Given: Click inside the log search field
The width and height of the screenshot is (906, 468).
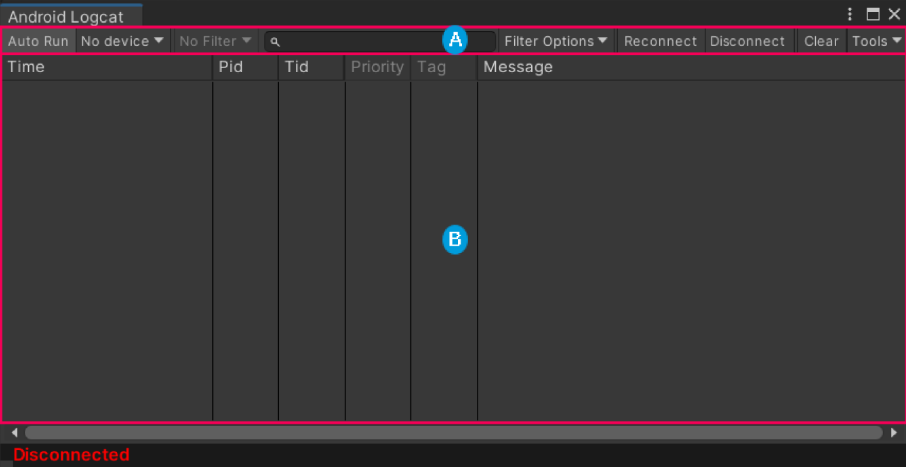Looking at the screenshot, I should tap(380, 42).
